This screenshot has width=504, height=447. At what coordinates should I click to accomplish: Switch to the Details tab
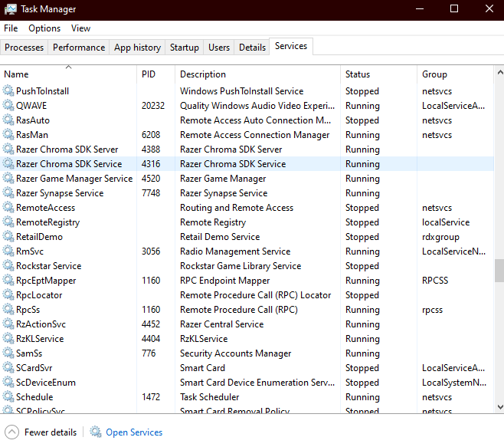click(252, 48)
